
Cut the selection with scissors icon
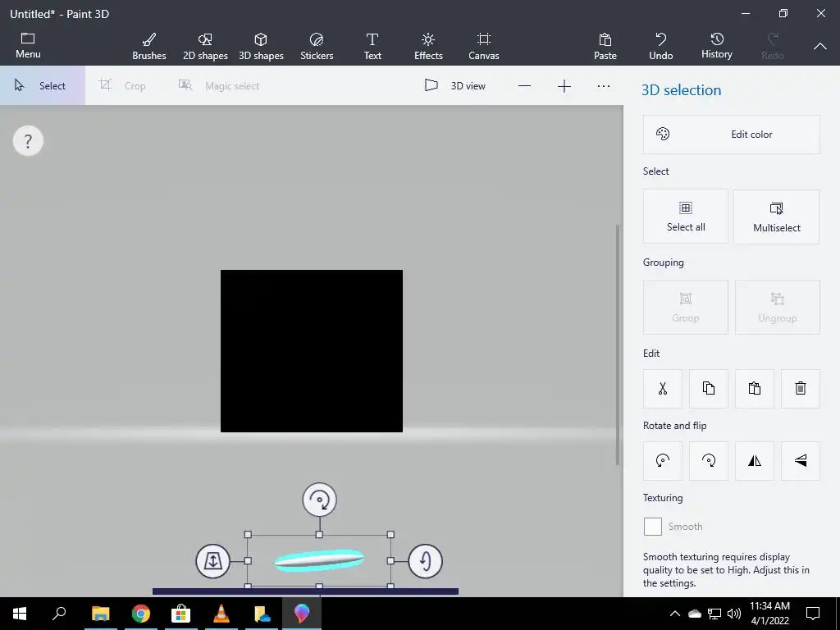[663, 388]
